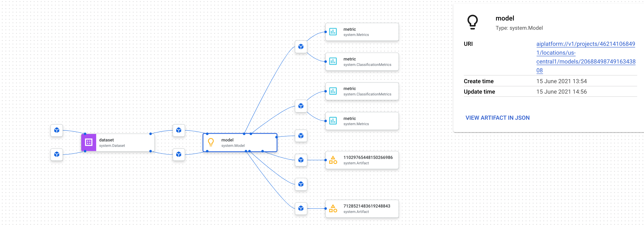Click the system.ClassificationMetrics bar chart icon

tap(333, 62)
